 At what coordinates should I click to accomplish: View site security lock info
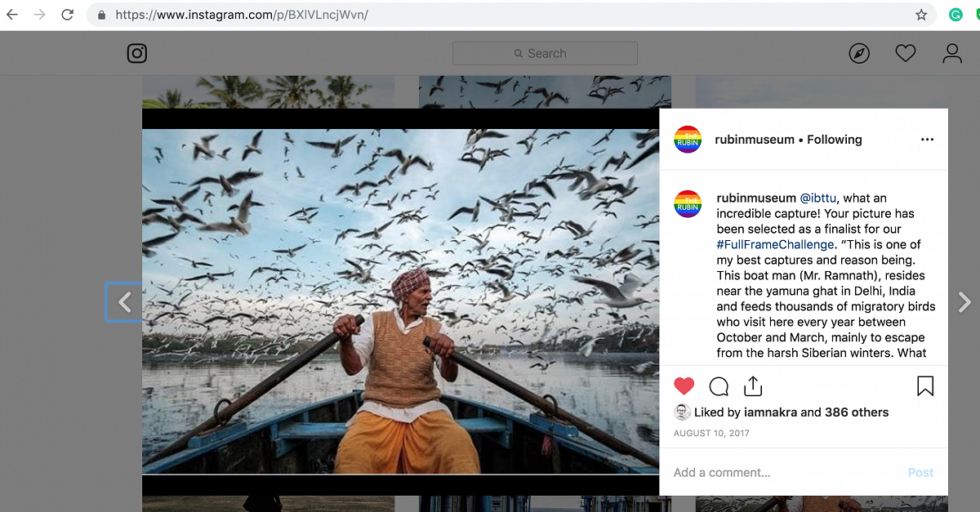[x=101, y=15]
